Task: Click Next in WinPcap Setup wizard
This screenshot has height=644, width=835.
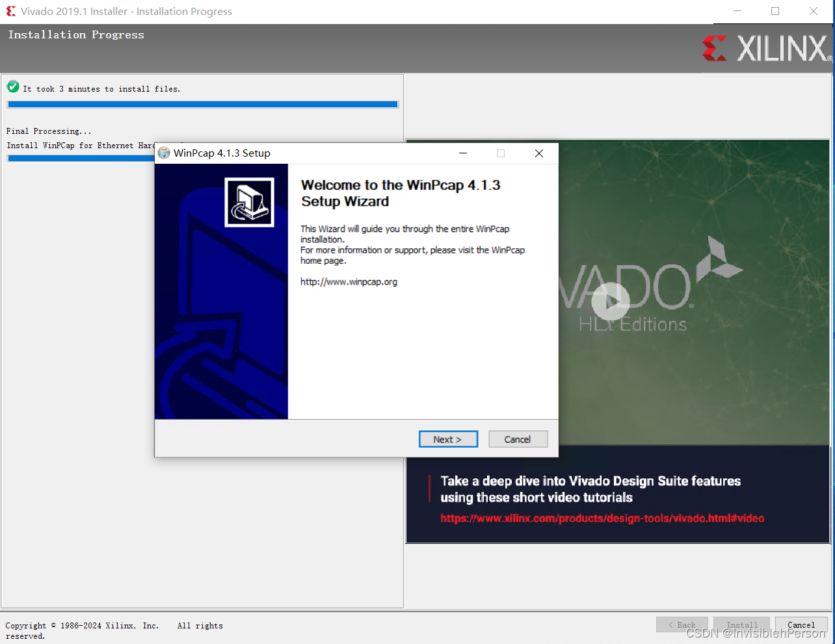Action: pyautogui.click(x=448, y=439)
